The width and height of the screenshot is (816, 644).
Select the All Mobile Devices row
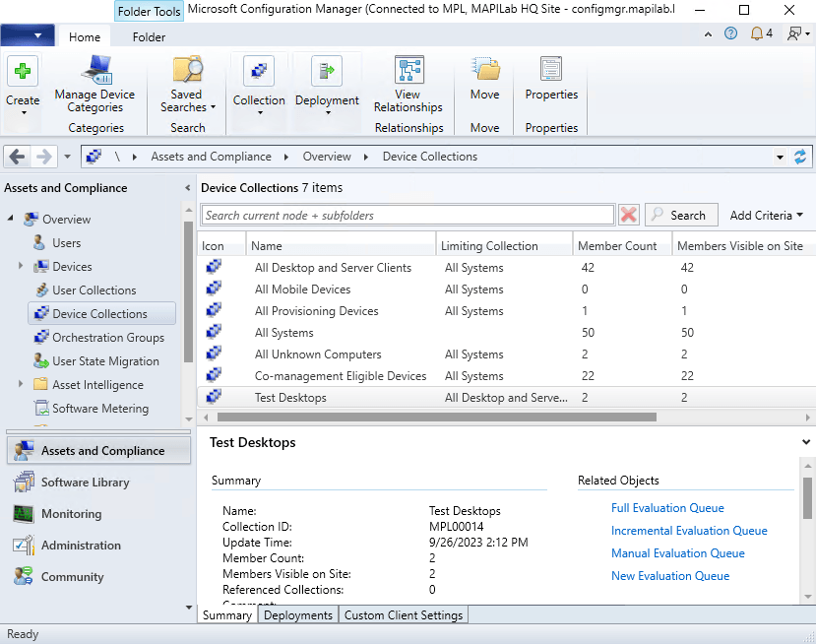coord(506,289)
